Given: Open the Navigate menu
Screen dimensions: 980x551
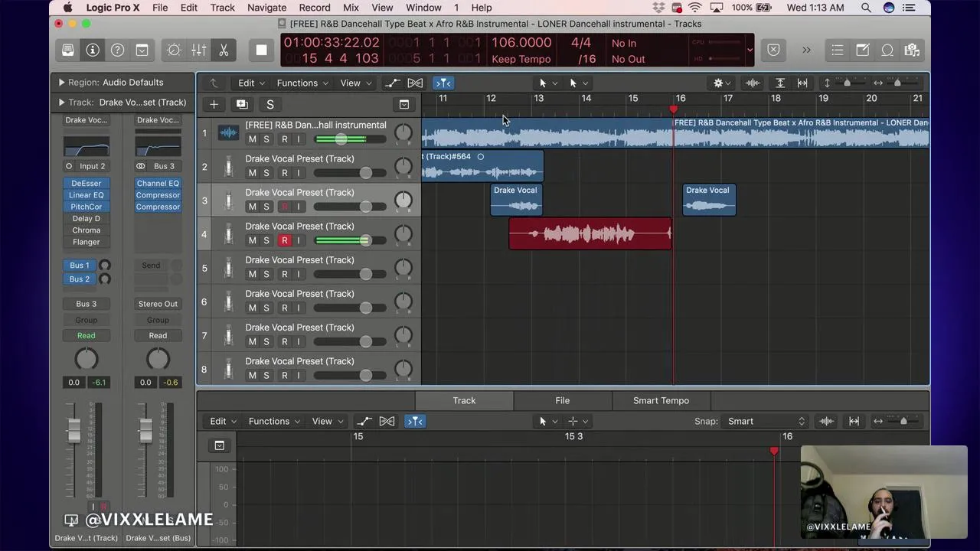Looking at the screenshot, I should (x=266, y=8).
